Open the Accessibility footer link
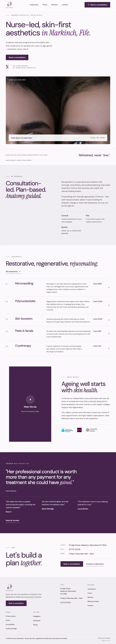Image resolution: width=116 pixels, height=644 pixels. pyautogui.click(x=10, y=625)
